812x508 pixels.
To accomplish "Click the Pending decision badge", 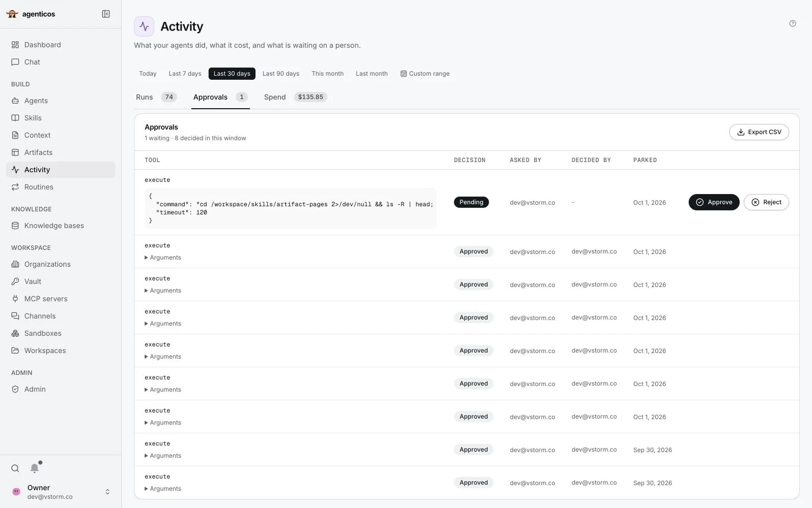I will click(471, 202).
